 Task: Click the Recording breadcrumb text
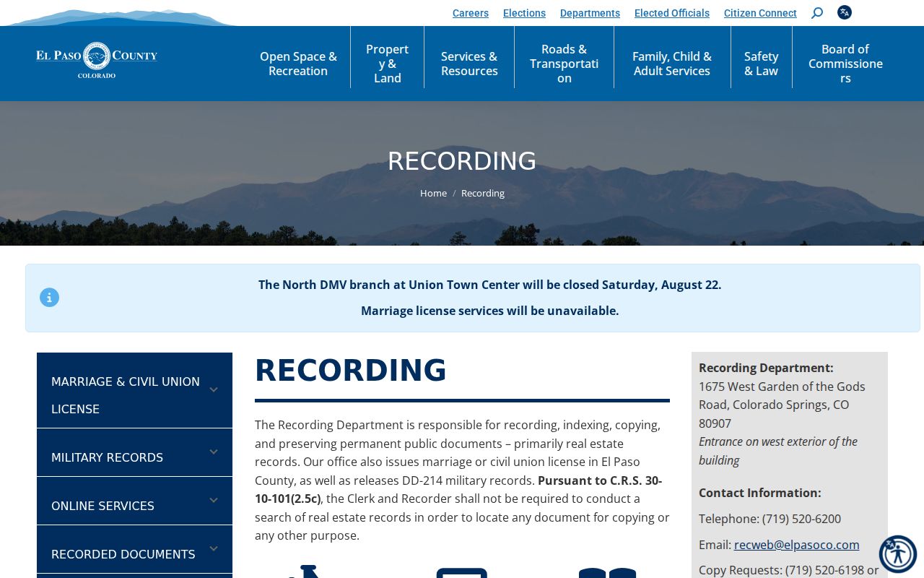tap(483, 193)
